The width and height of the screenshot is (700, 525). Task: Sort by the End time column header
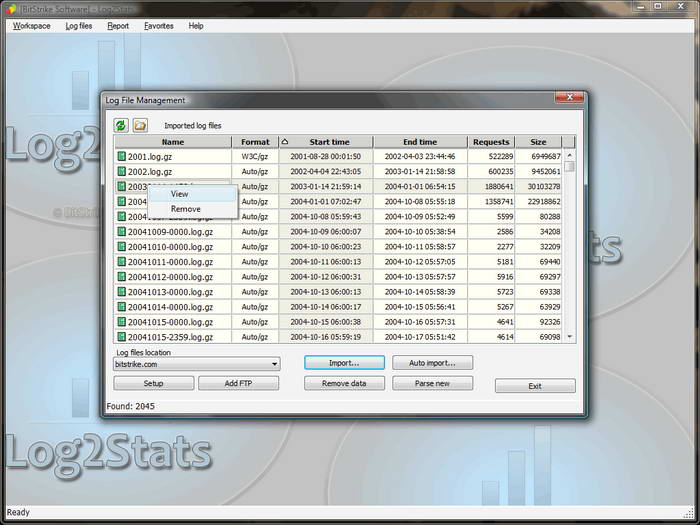pos(420,142)
